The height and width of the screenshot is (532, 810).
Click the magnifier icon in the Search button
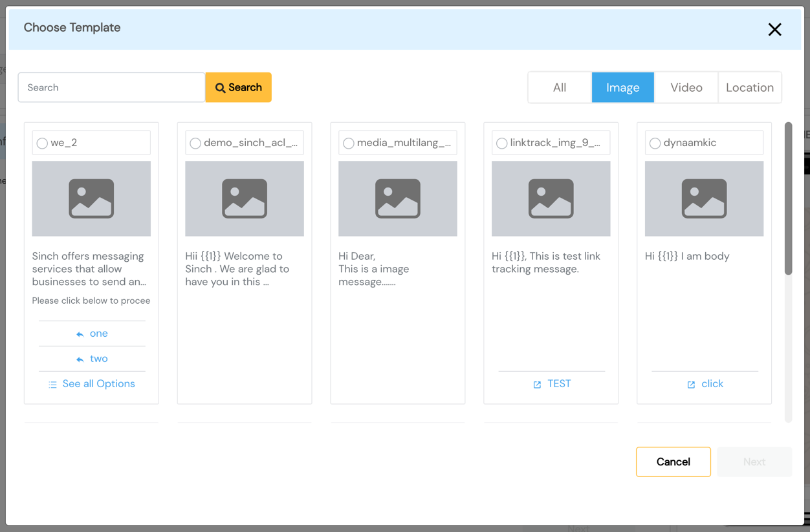pyautogui.click(x=221, y=88)
